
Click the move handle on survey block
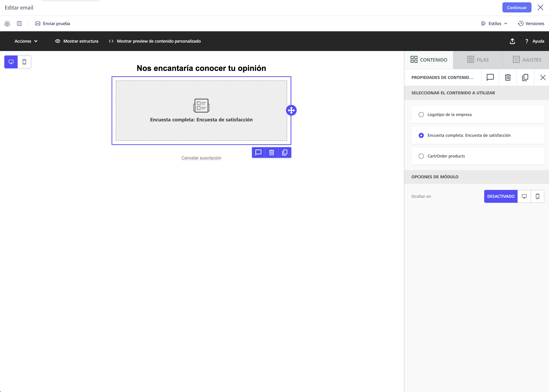click(291, 110)
